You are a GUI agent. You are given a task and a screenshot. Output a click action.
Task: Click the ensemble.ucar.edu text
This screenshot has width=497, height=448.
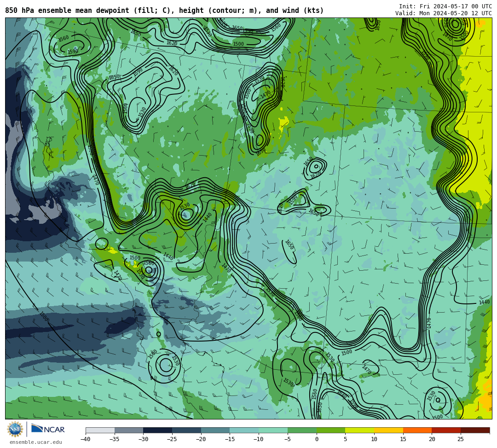click(36, 442)
